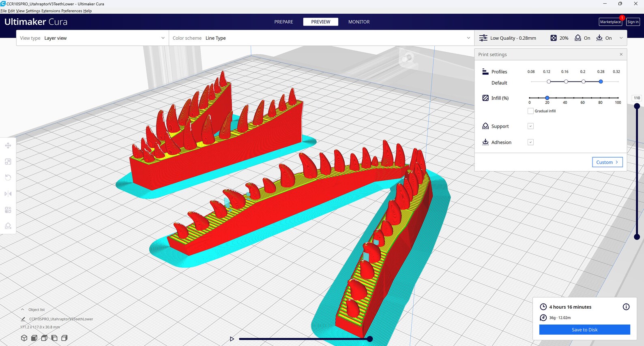Open the Help menu
644x346 pixels.
click(88, 11)
